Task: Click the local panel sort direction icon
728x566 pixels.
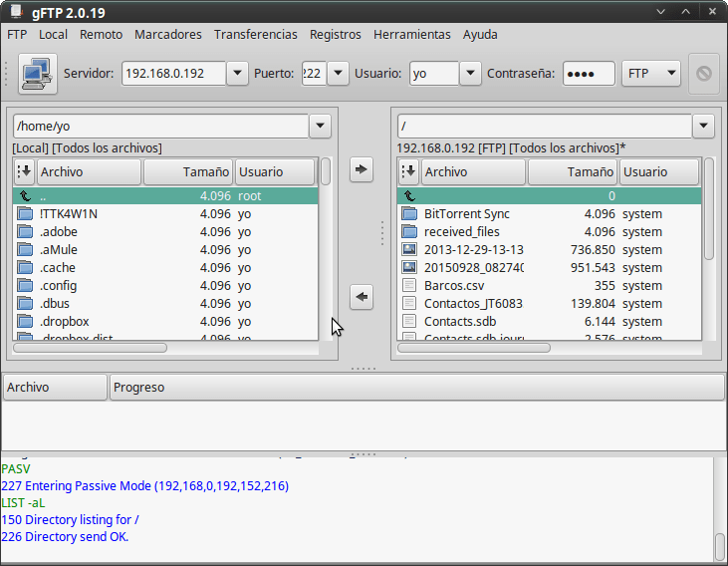Action: (x=25, y=171)
